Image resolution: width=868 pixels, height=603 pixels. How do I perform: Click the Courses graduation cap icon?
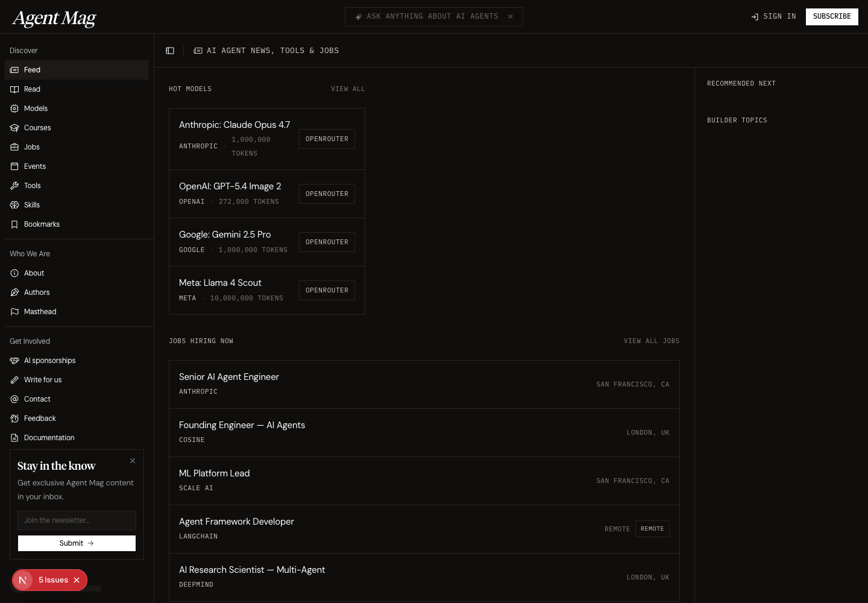coord(14,128)
